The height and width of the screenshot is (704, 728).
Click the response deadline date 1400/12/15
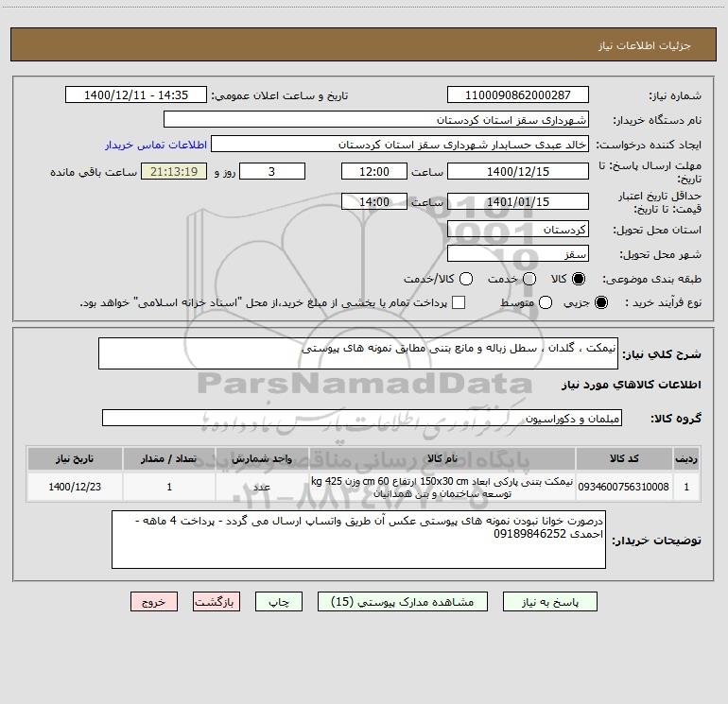[x=518, y=171]
